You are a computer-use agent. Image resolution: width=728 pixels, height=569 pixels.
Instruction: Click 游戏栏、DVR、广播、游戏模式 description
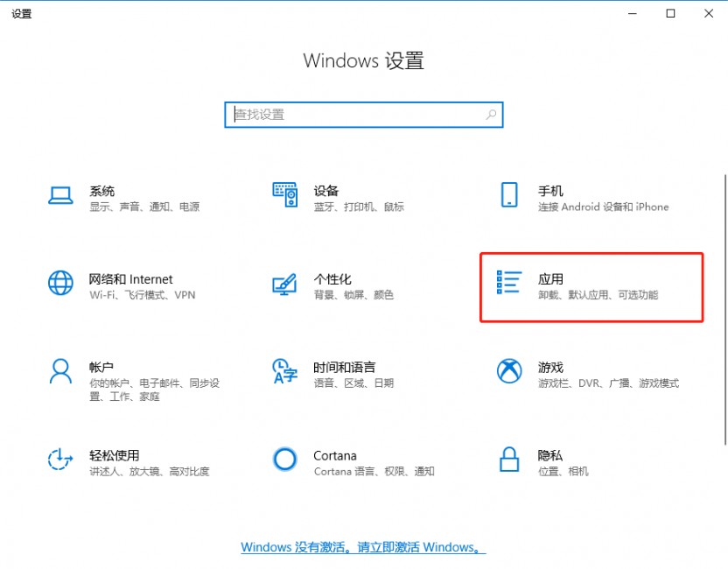pos(608,383)
